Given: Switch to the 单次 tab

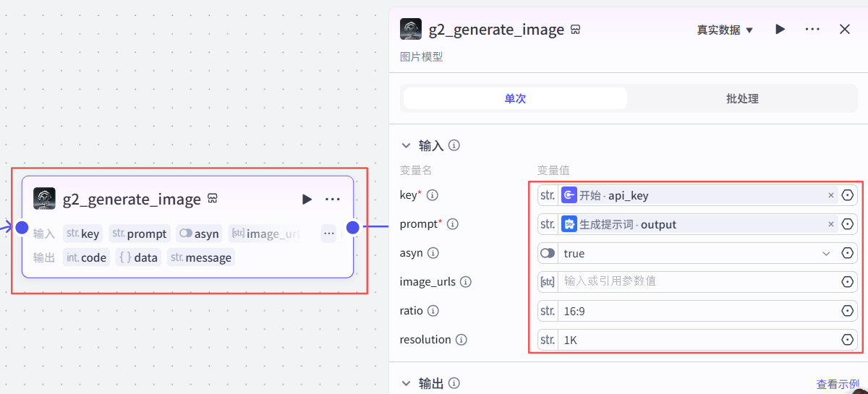Looking at the screenshot, I should click(515, 98).
